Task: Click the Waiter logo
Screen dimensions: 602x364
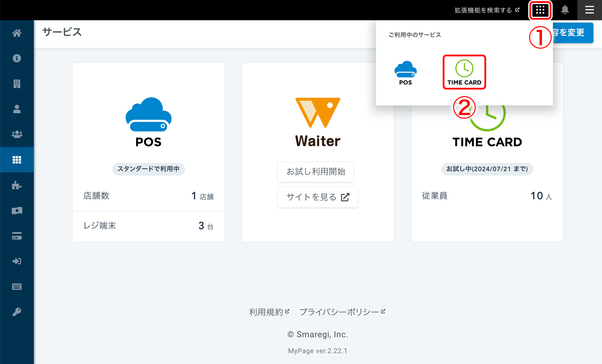Action: (318, 122)
